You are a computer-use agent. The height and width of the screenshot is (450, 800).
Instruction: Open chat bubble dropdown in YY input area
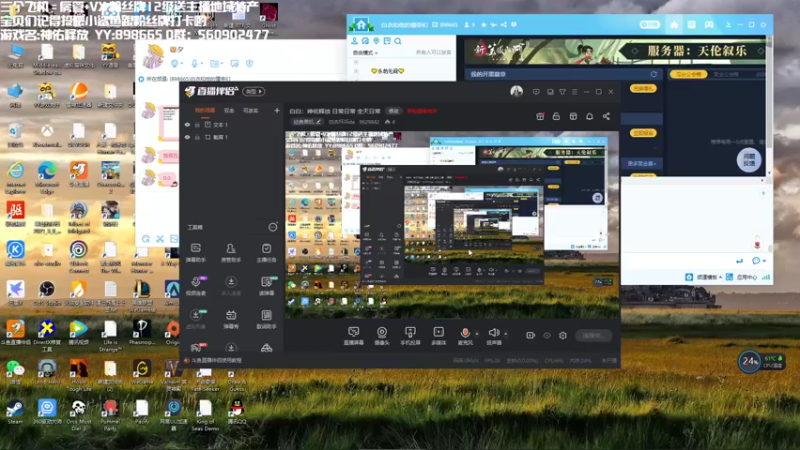[759, 261]
